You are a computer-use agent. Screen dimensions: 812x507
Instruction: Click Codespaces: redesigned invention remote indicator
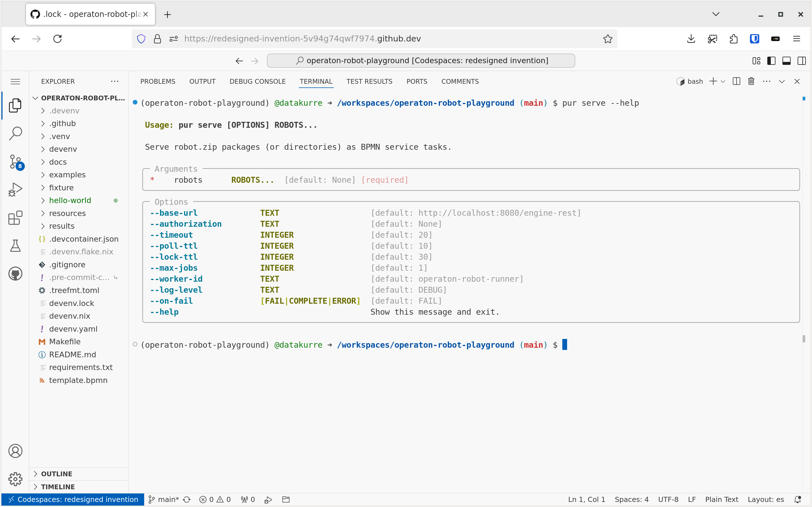(x=73, y=500)
